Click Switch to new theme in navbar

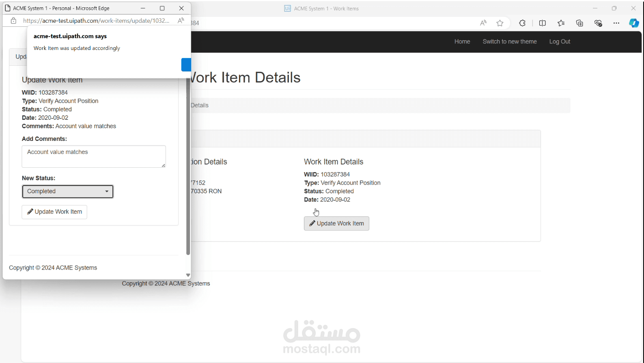click(x=510, y=41)
